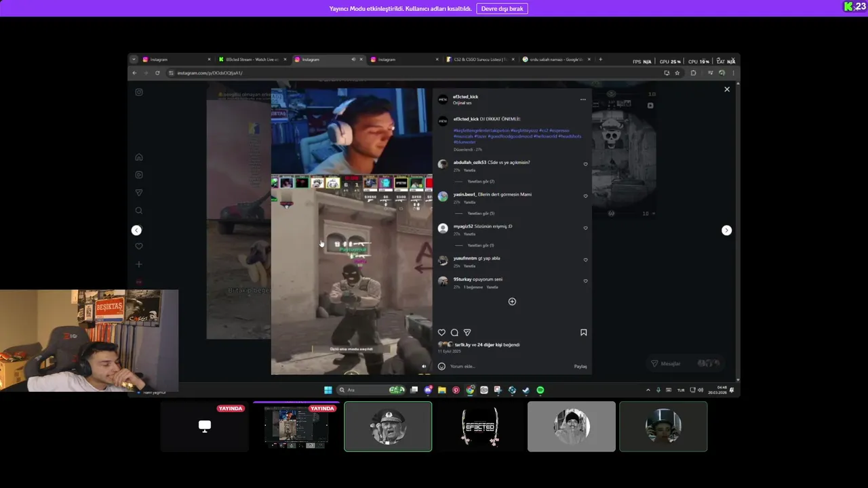
Task: Open the post's three-dot options menu
Action: (583, 100)
